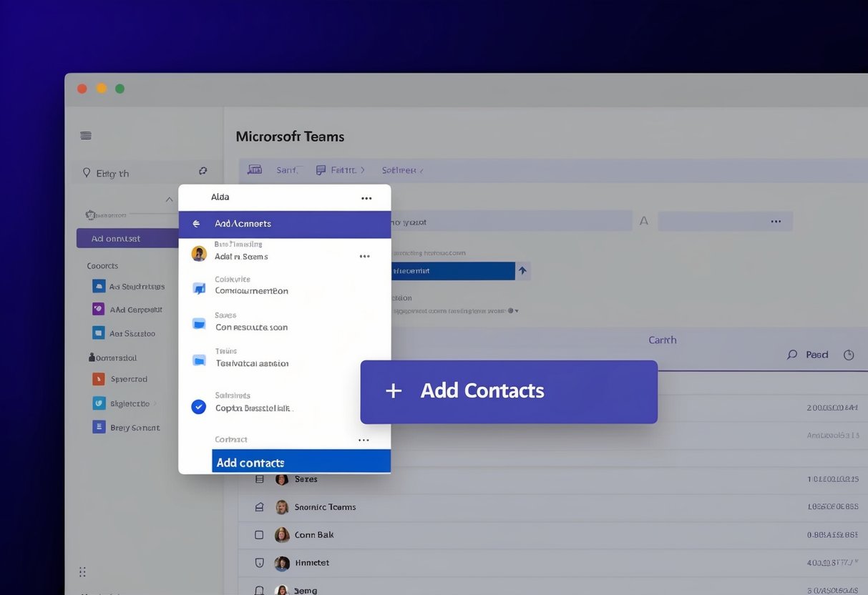The height and width of the screenshot is (595, 868).
Task: Open the three-dot menu beside Adat n Scems
Action: point(364,255)
